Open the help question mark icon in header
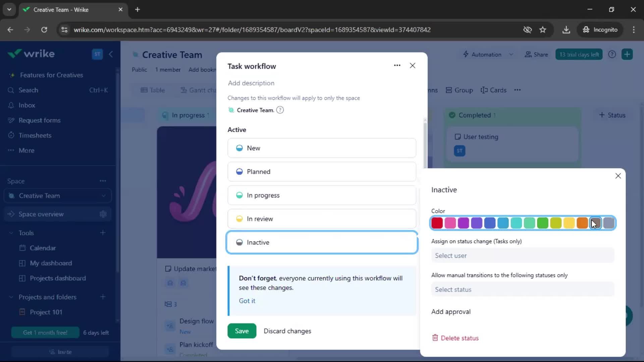Image resolution: width=644 pixels, height=362 pixels. pos(612,54)
